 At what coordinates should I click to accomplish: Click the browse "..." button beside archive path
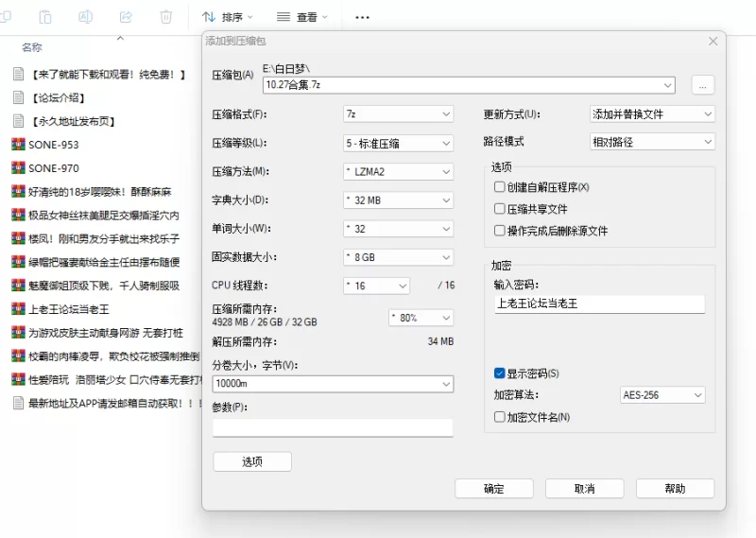[702, 85]
